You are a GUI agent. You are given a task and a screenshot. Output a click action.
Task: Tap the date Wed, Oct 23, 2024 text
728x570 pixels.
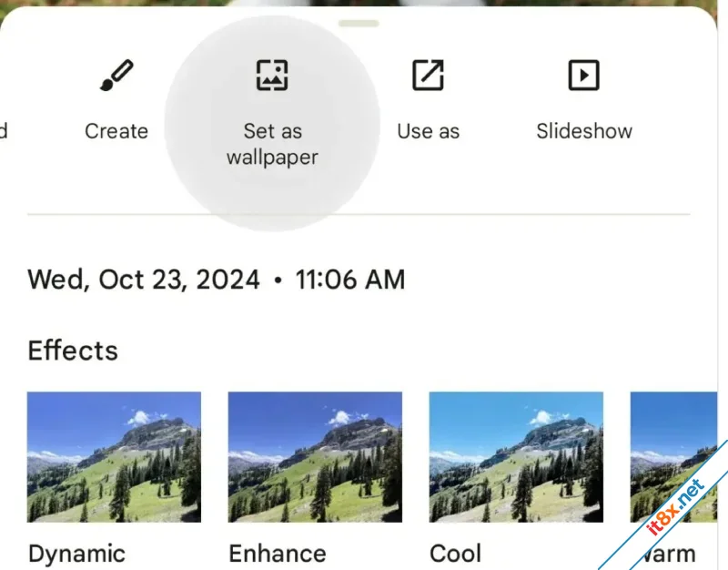click(144, 280)
